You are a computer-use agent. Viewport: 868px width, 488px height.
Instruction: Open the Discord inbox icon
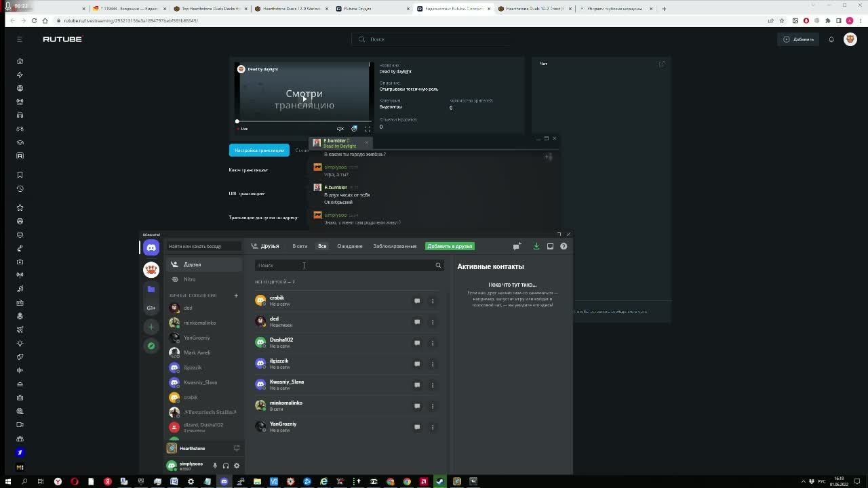[x=550, y=246]
